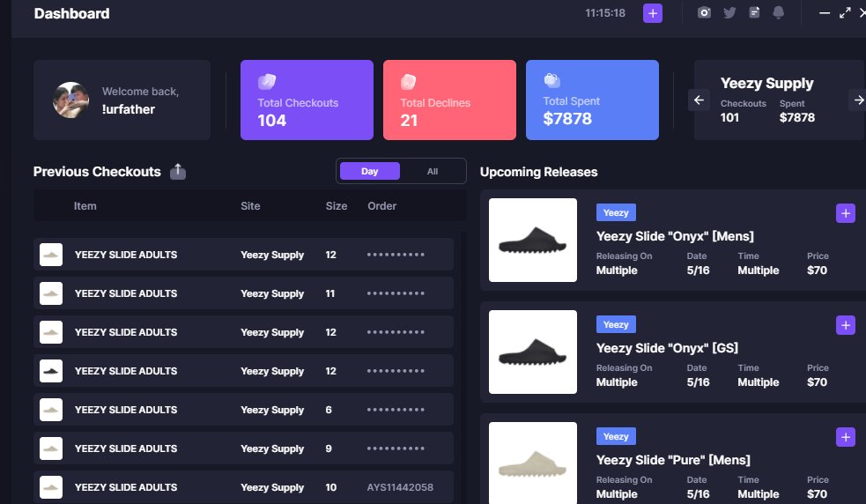Click the Total Declines card icon

pyautogui.click(x=408, y=82)
